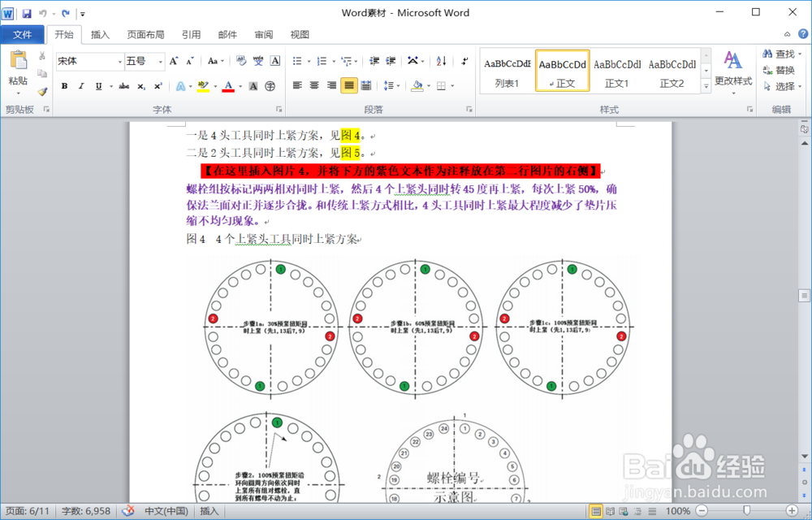Open numbered list dropdown arrow
Screen dimensions: 812x520
pos(334,61)
